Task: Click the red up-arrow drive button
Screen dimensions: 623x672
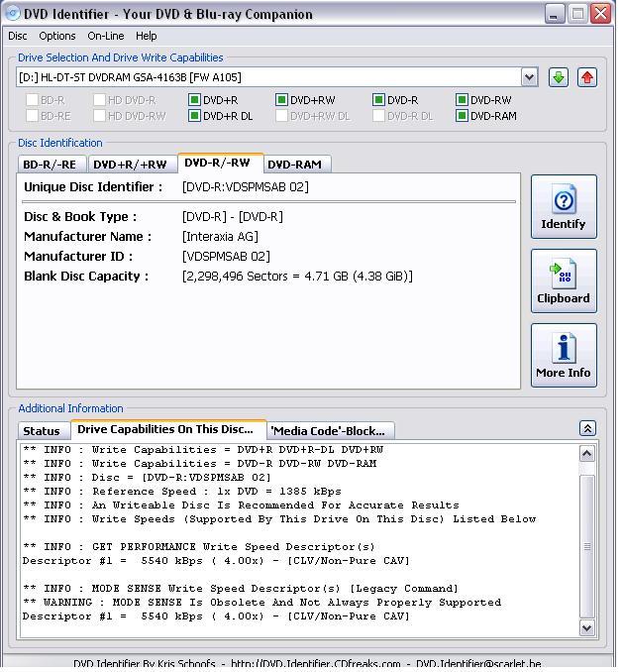Action: 586,77
